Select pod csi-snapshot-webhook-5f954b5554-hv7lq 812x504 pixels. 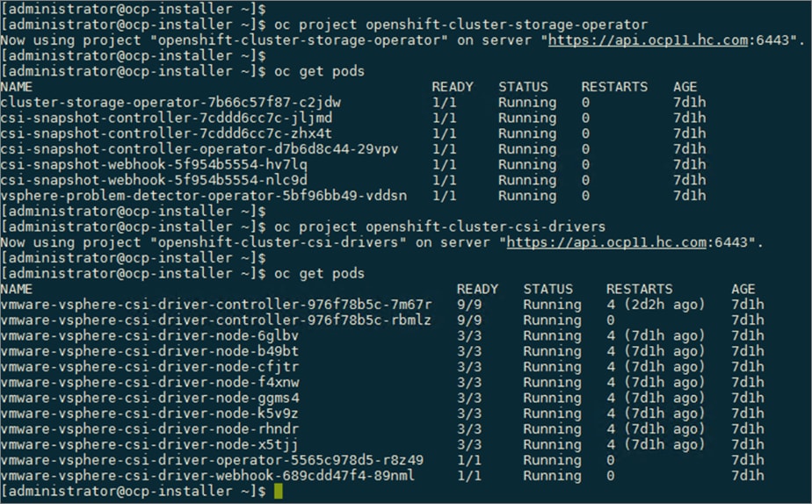(154, 164)
